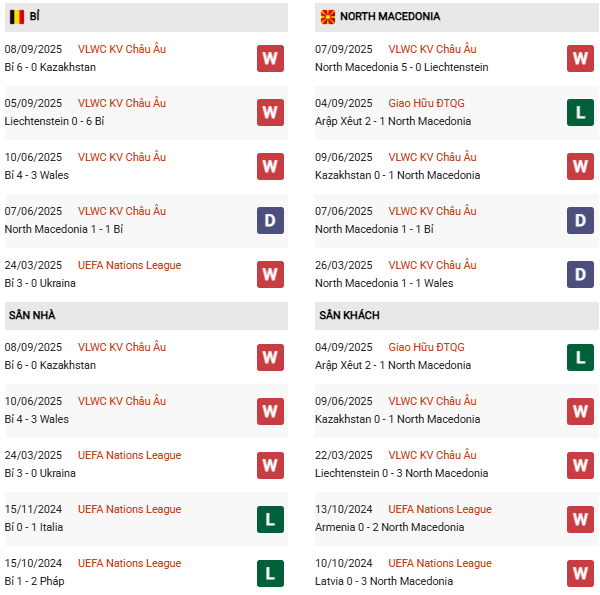The height and width of the screenshot is (595, 600).
Task: Click L badge for Bỉ 1-2 Pháp
Action: 270,572
